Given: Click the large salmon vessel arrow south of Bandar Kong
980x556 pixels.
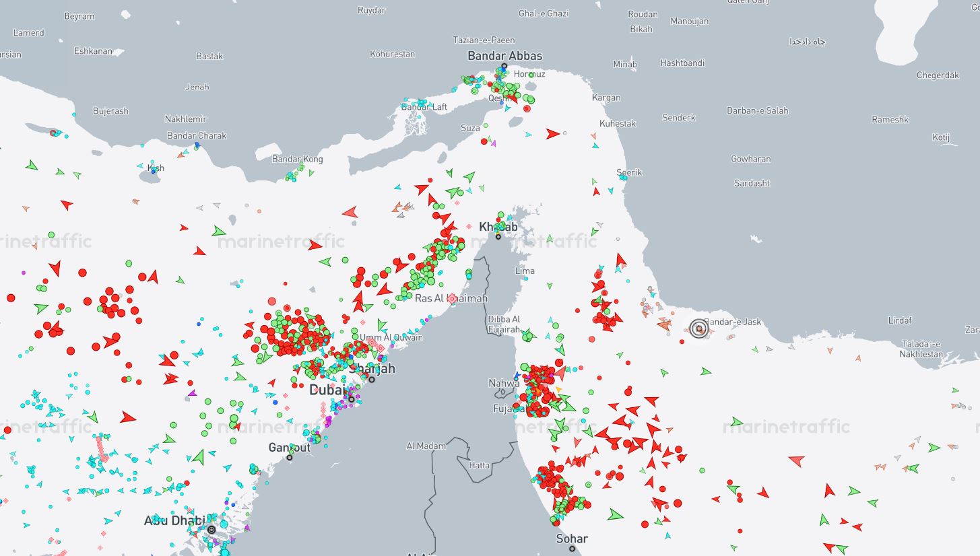Looking at the screenshot, I should coord(350,213).
